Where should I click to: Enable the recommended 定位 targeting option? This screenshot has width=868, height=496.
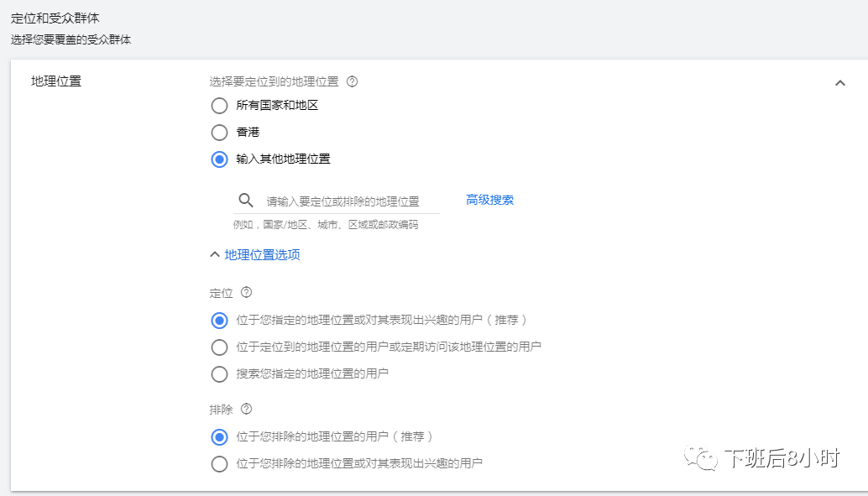[x=219, y=320]
